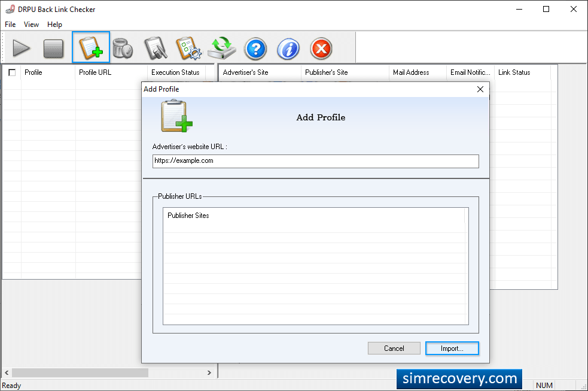The height and width of the screenshot is (391, 588).
Task: Open the profile Settings gear clipboard icon
Action: point(188,48)
